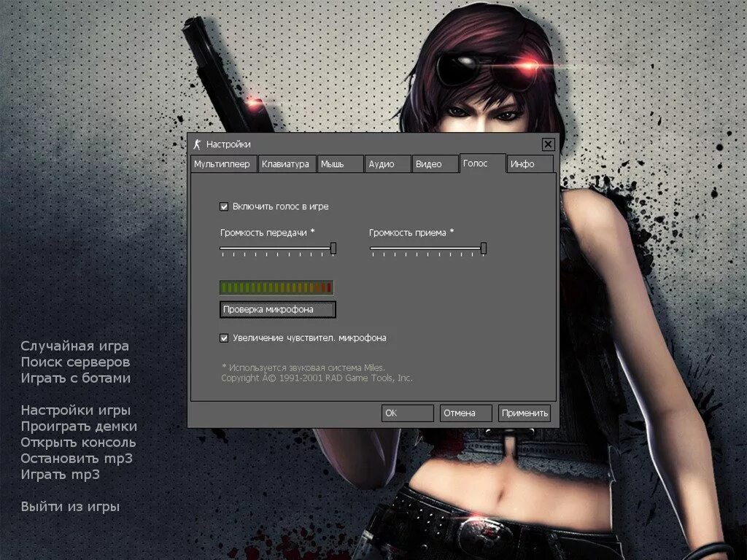Click Играть mp3
Viewport: 747px width, 560px height.
[x=60, y=475]
